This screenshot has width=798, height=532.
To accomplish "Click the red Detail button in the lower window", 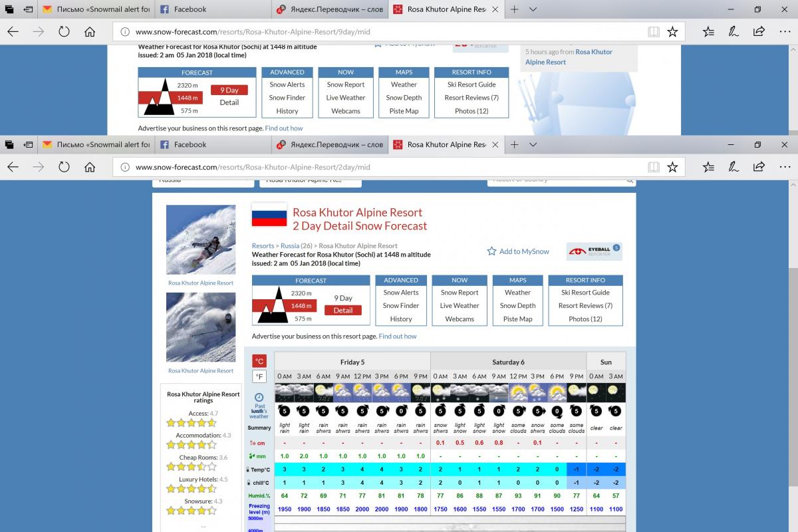I will pyautogui.click(x=343, y=310).
